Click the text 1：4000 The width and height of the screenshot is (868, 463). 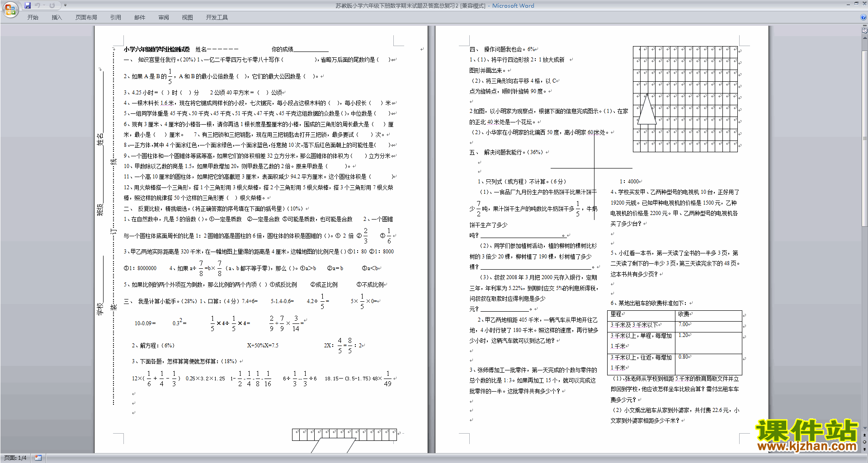click(x=629, y=182)
